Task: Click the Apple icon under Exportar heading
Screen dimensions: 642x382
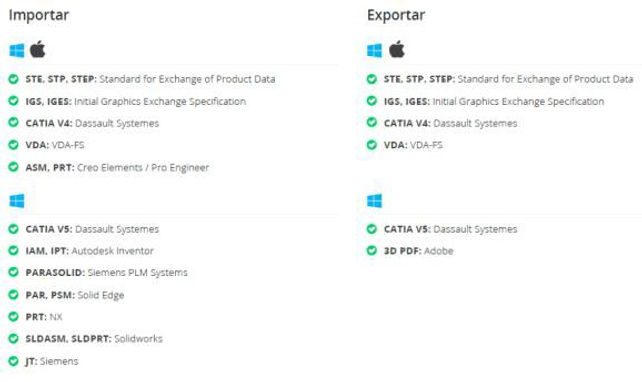Action: pyautogui.click(x=396, y=49)
